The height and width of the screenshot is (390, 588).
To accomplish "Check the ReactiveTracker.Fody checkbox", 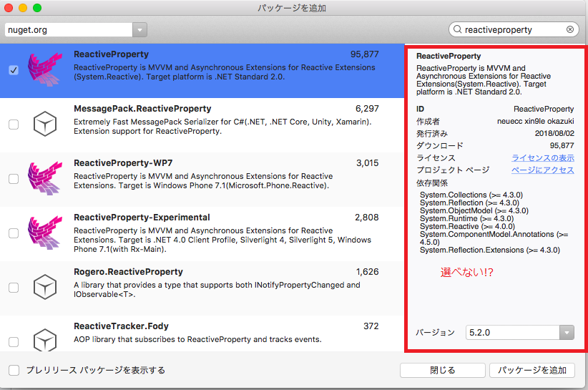I will (x=14, y=342).
